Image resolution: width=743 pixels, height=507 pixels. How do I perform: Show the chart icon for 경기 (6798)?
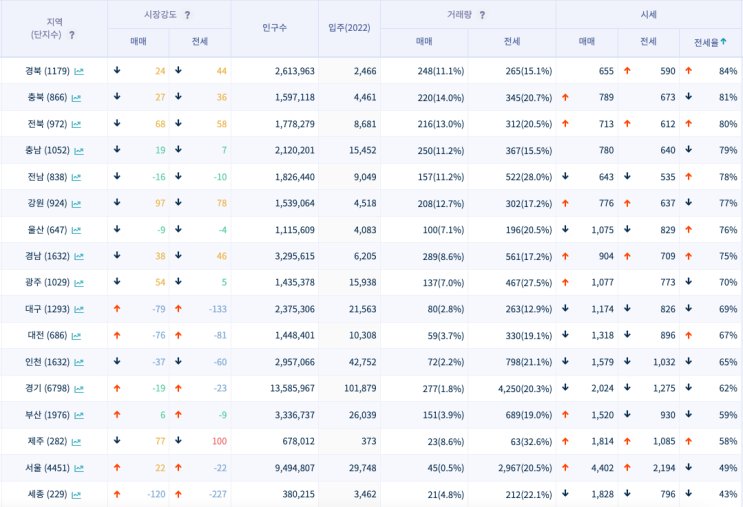(x=79, y=388)
